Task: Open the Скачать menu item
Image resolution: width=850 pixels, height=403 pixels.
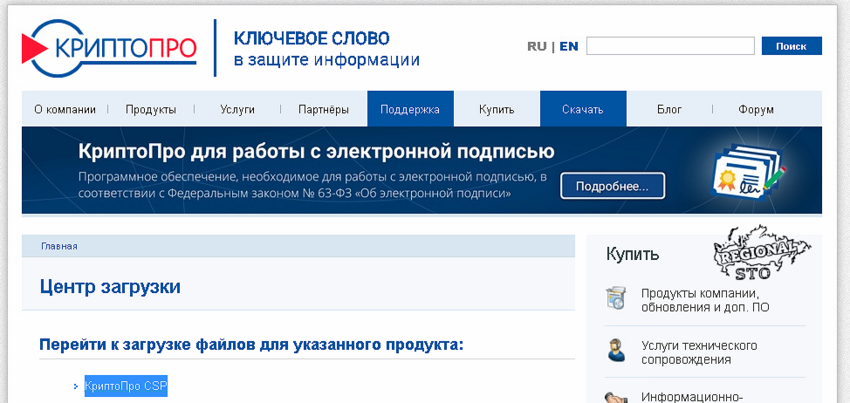Action: point(583,109)
